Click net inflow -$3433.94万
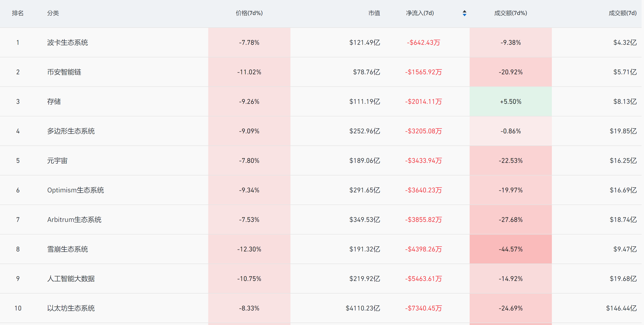This screenshot has width=644, height=325. tap(423, 161)
